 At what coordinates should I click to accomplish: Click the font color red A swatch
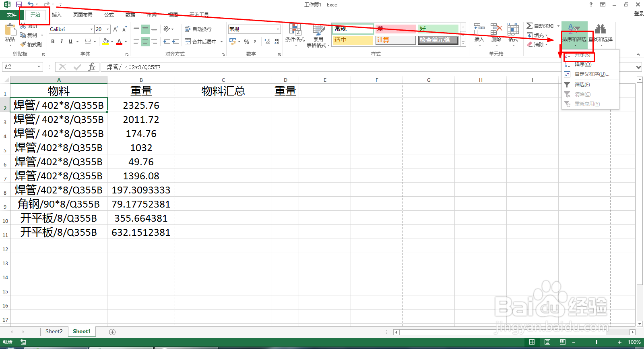click(119, 42)
